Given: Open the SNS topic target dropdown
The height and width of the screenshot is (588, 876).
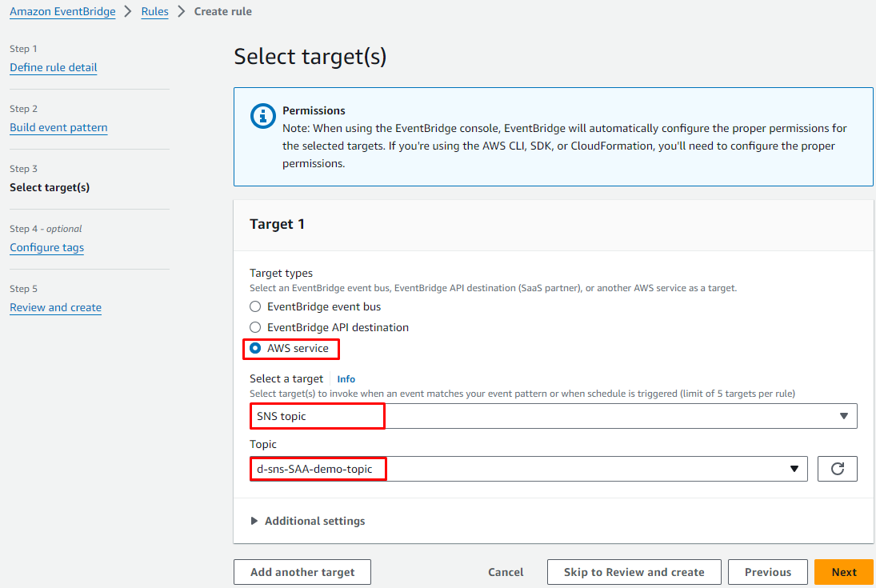Looking at the screenshot, I should pyautogui.click(x=552, y=416).
